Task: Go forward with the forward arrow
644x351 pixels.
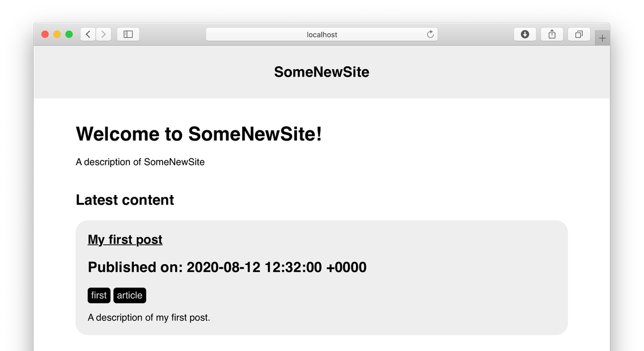Action: point(104,35)
